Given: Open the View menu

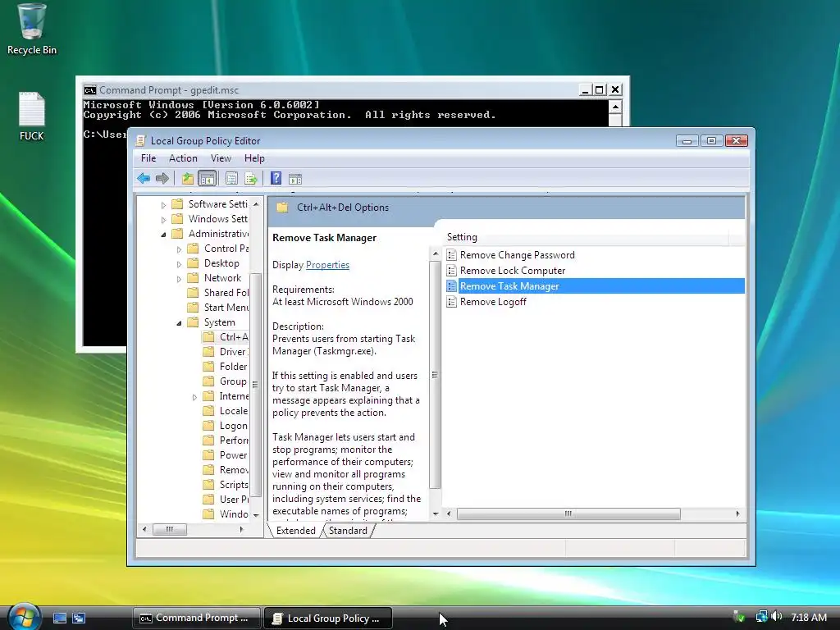Looking at the screenshot, I should tap(221, 158).
